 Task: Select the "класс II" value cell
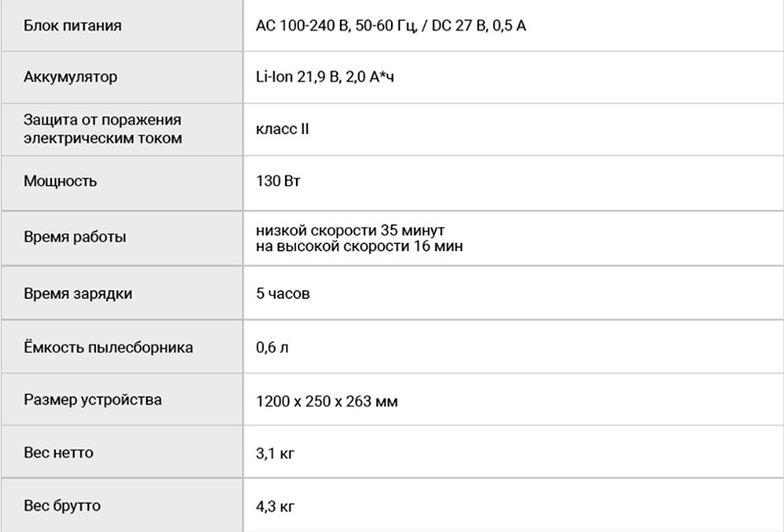282,129
